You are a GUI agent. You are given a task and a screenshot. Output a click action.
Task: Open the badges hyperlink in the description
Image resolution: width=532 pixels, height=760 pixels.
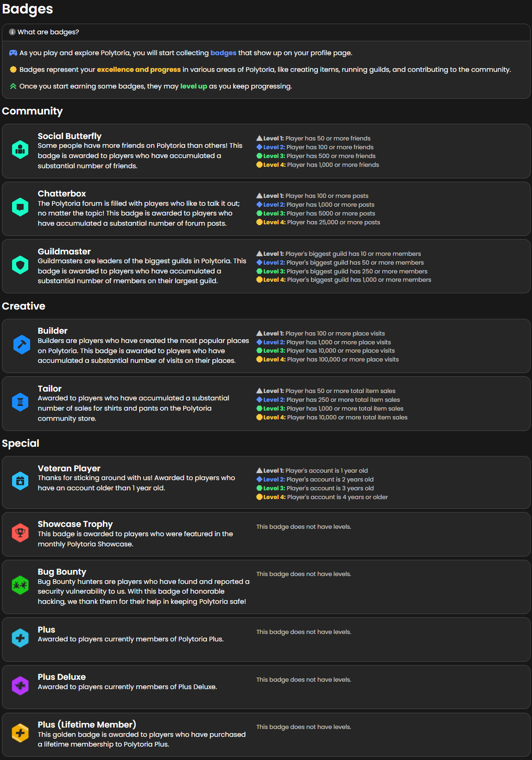(223, 52)
